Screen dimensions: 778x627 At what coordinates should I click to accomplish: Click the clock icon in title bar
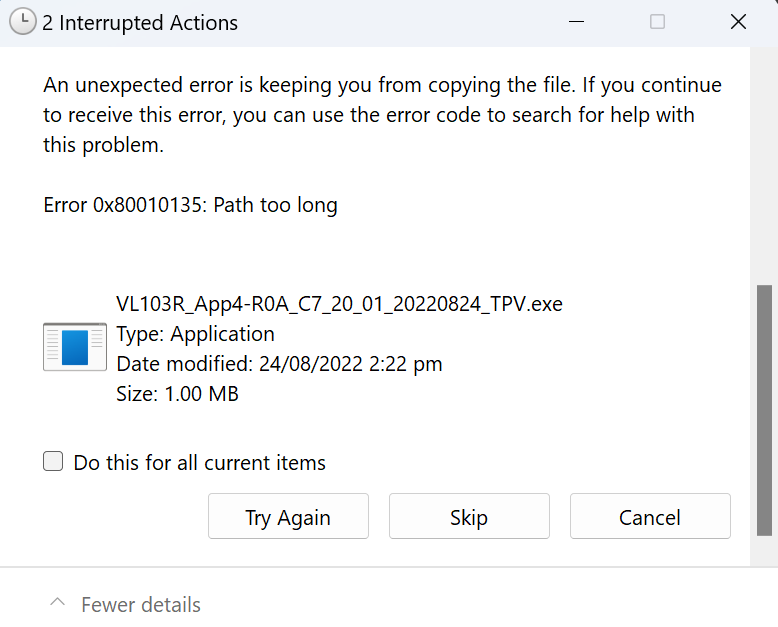coord(23,22)
